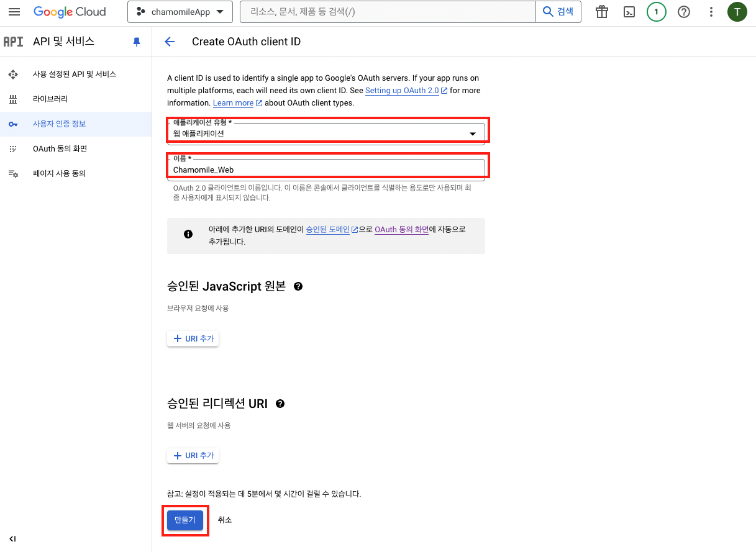Click the back arrow beside Create OAuth client ID

coord(169,42)
